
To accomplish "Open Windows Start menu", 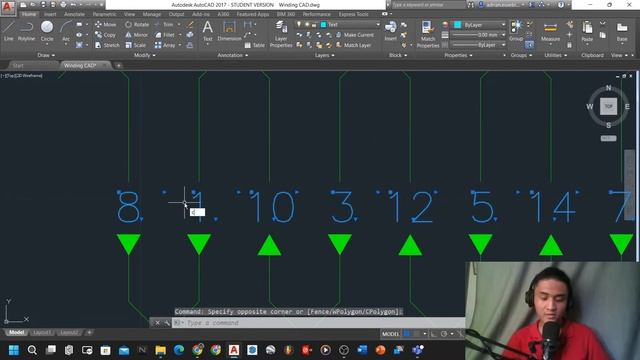I will (x=13, y=350).
